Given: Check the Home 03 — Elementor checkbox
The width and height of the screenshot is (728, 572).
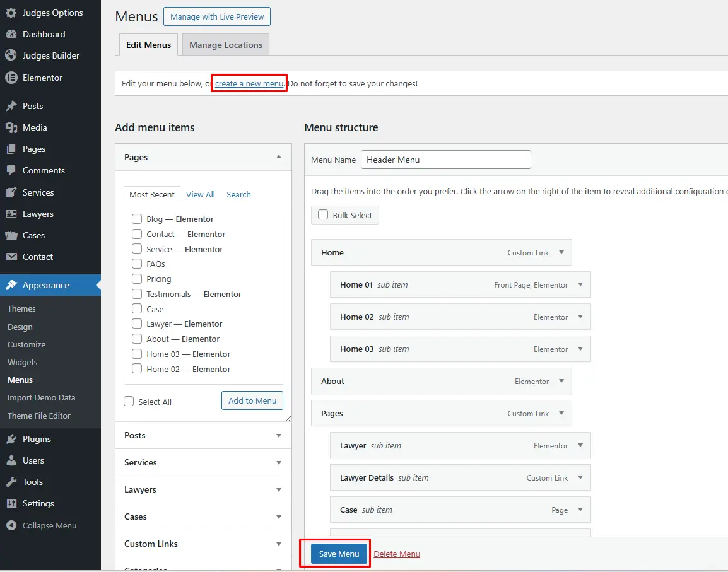Looking at the screenshot, I should click(x=137, y=354).
